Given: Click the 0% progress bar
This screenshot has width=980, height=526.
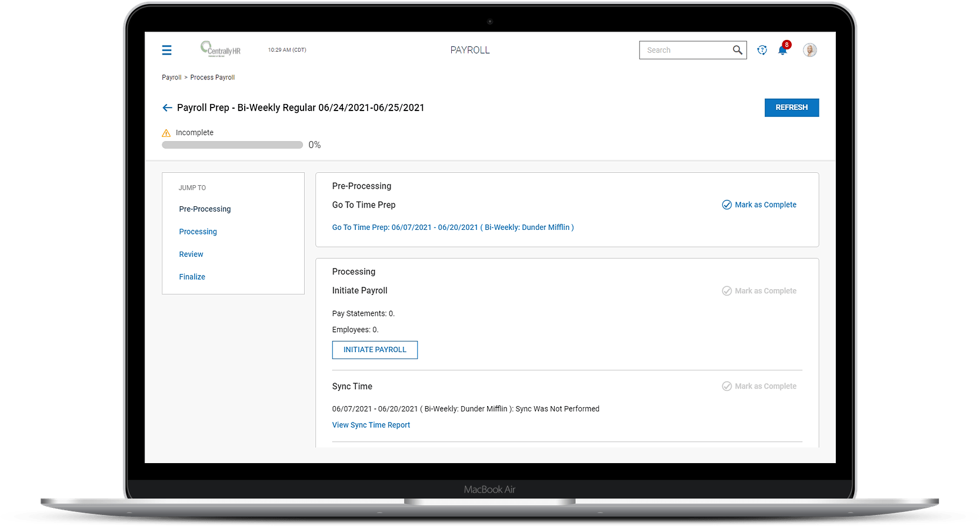Looking at the screenshot, I should 232,145.
